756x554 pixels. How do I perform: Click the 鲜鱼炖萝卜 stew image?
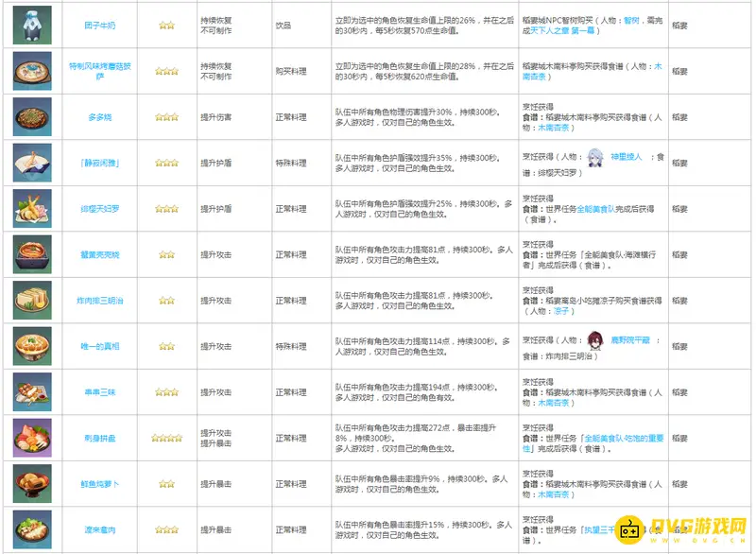point(32,484)
